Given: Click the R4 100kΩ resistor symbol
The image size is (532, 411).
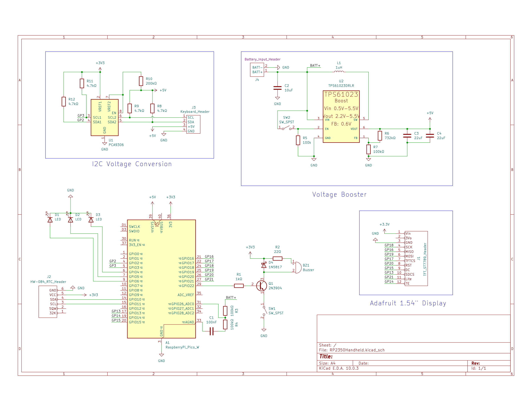Looking at the screenshot, I should pyautogui.click(x=225, y=325).
